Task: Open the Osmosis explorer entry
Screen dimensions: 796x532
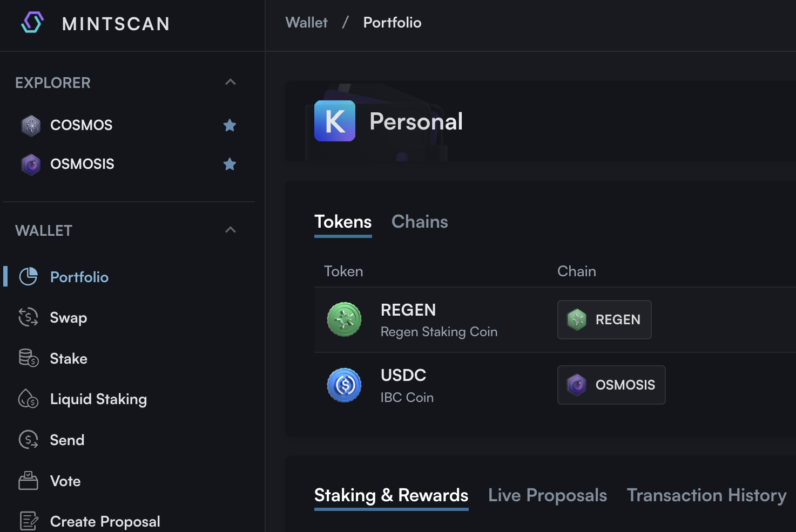Action: coord(82,164)
